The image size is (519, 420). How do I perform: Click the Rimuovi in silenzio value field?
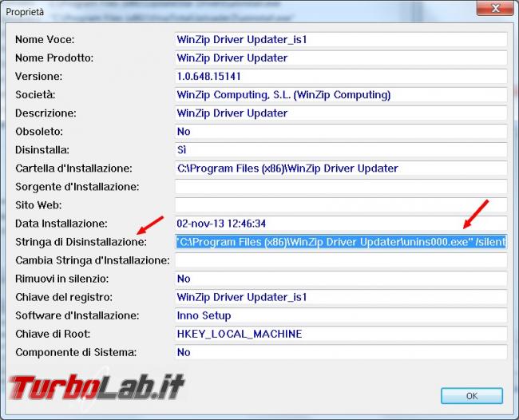point(341,279)
